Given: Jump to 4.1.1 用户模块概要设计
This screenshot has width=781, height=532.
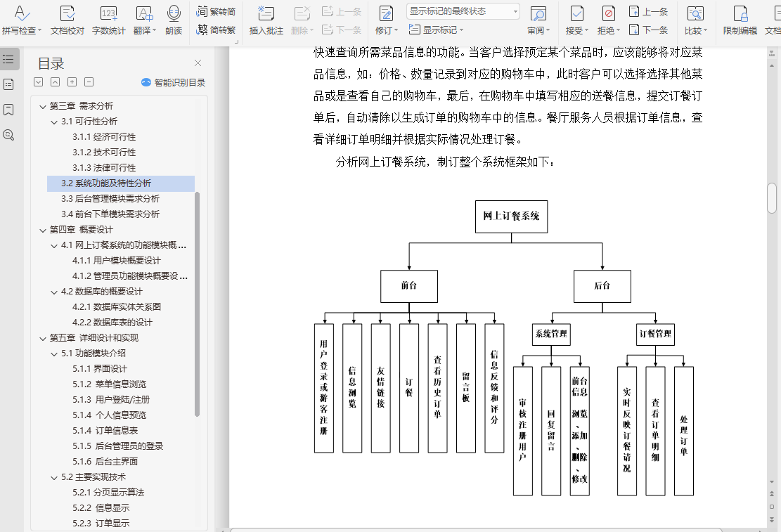Looking at the screenshot, I should (x=117, y=260).
